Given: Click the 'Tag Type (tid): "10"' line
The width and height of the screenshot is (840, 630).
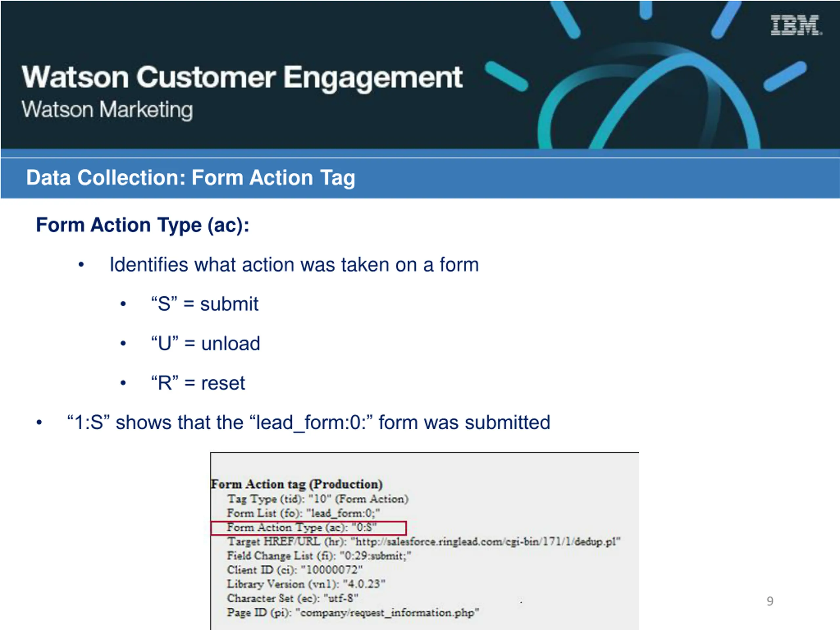Looking at the screenshot, I should (x=318, y=499).
